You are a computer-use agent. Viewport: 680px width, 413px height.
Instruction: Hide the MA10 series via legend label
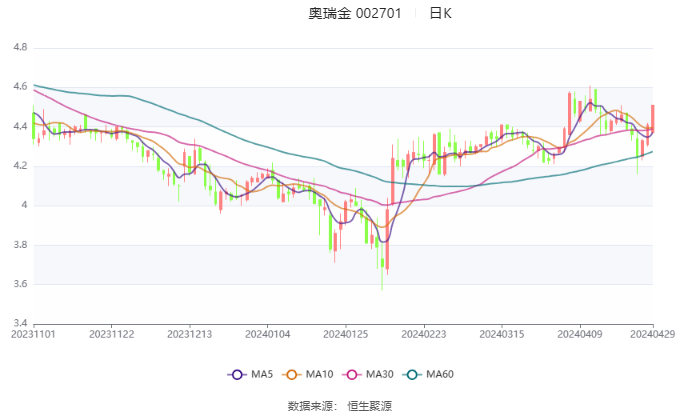pos(320,374)
